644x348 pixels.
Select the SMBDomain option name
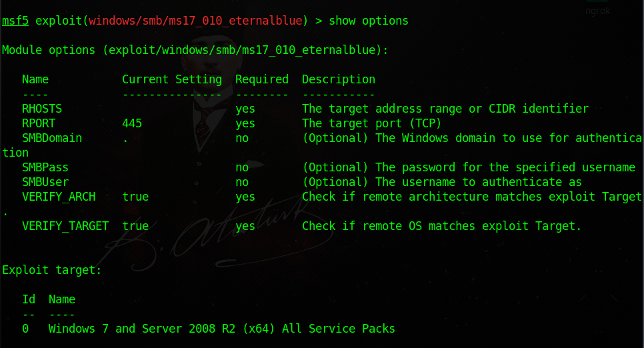(x=52, y=138)
